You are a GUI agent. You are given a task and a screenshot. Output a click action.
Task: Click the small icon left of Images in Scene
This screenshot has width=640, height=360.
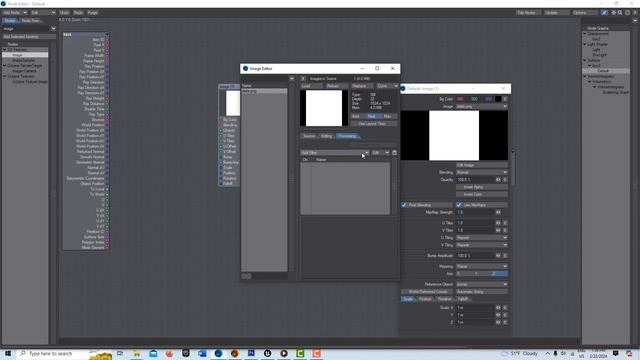(x=303, y=78)
